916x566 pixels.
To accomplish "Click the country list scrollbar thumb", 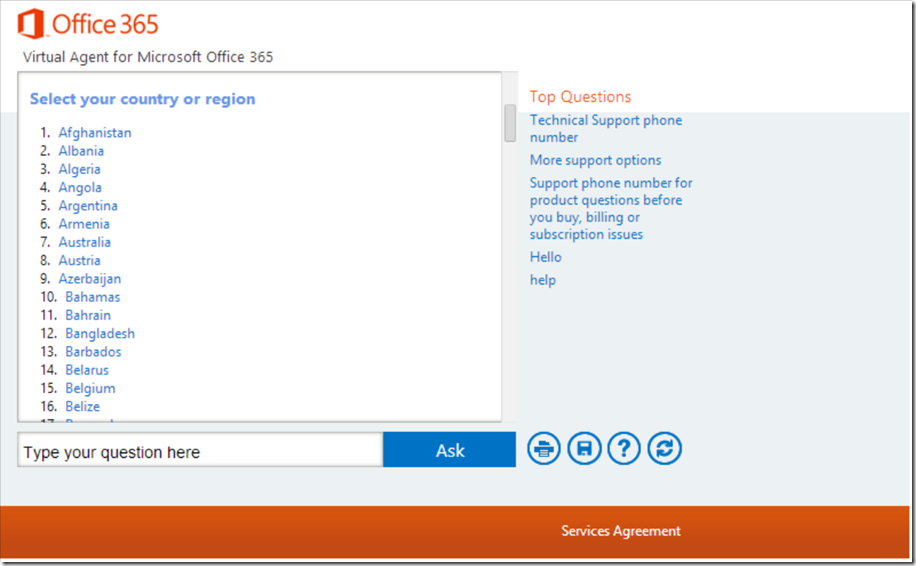I will click(x=510, y=123).
